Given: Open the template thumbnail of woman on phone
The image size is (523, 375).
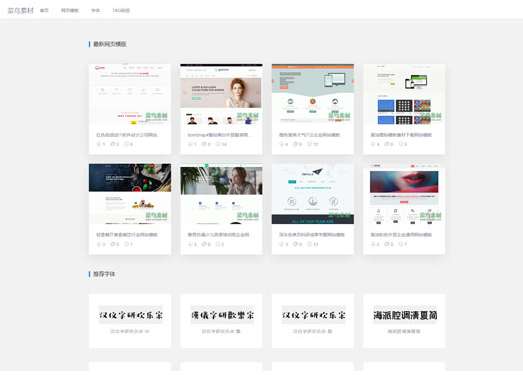Looking at the screenshot, I should click(221, 194).
